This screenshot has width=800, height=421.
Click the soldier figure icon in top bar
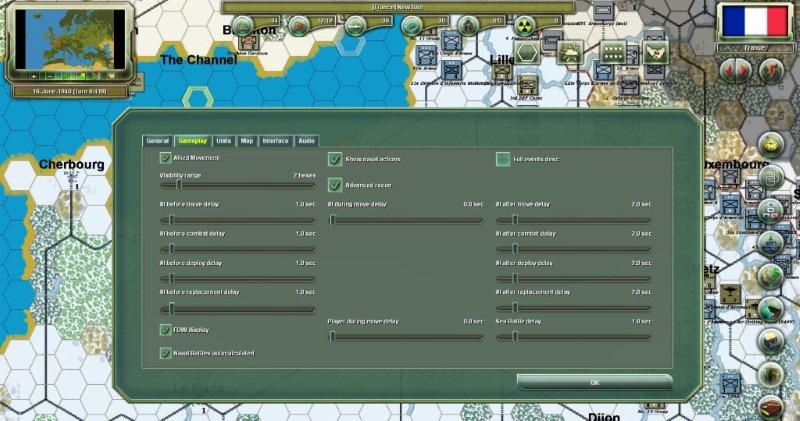(467, 25)
